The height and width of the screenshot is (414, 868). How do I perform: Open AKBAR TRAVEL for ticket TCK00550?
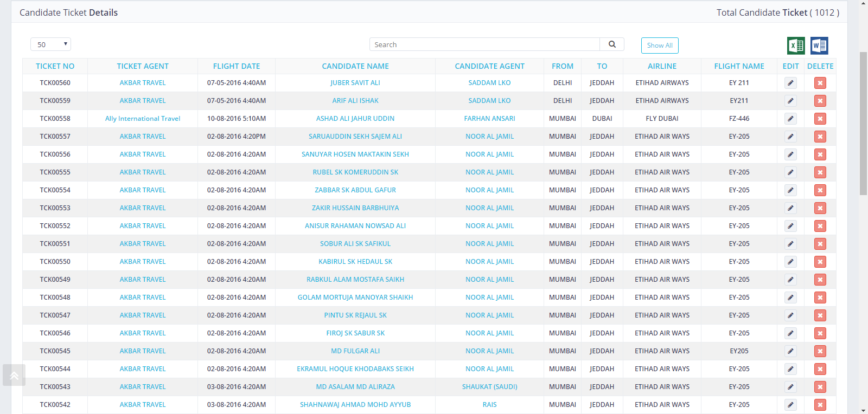point(143,262)
